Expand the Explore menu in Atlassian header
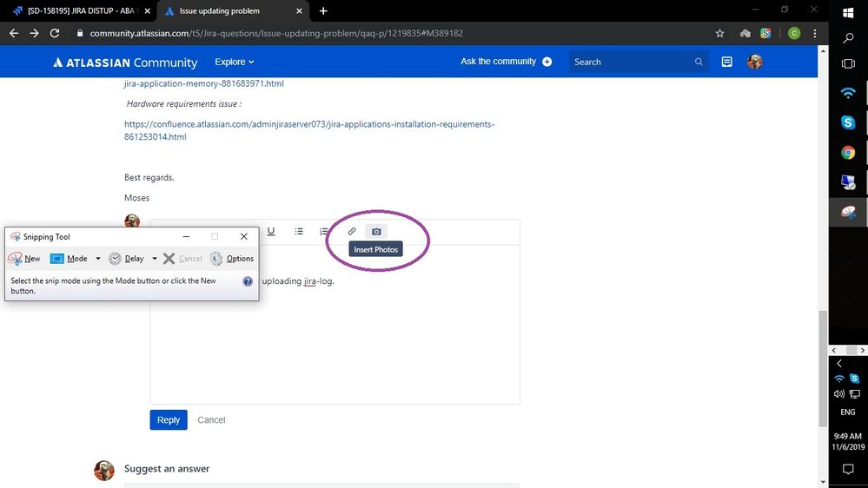The image size is (868, 488). (235, 62)
